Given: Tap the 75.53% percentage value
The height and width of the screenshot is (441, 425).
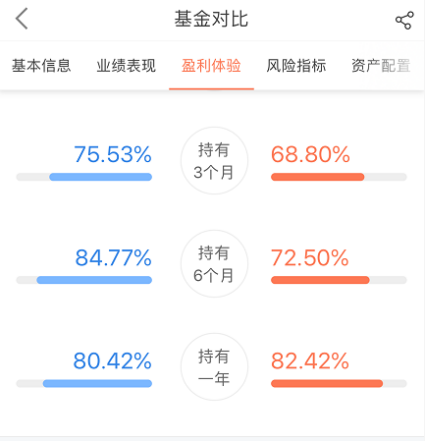Looking at the screenshot, I should pyautogui.click(x=113, y=154).
